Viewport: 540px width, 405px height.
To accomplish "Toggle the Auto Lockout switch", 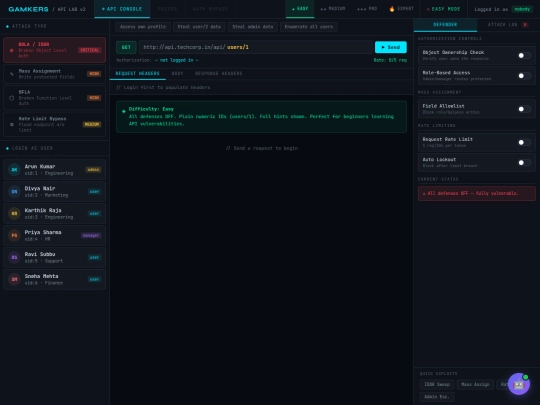I will point(524,163).
